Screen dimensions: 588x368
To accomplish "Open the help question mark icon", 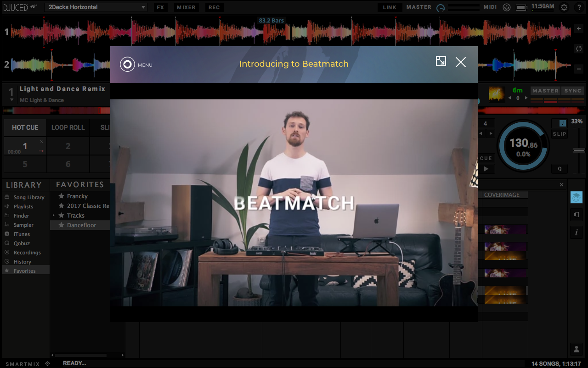I will tap(579, 7).
